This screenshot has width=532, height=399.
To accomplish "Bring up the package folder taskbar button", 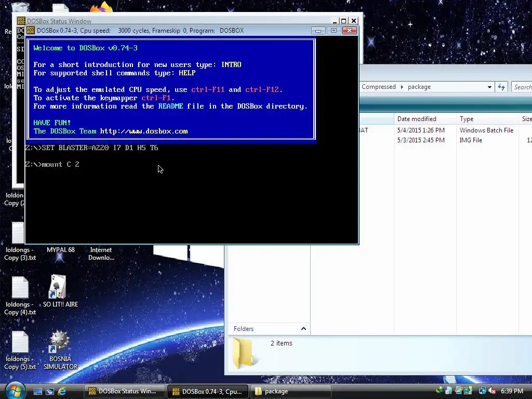I will (x=291, y=391).
